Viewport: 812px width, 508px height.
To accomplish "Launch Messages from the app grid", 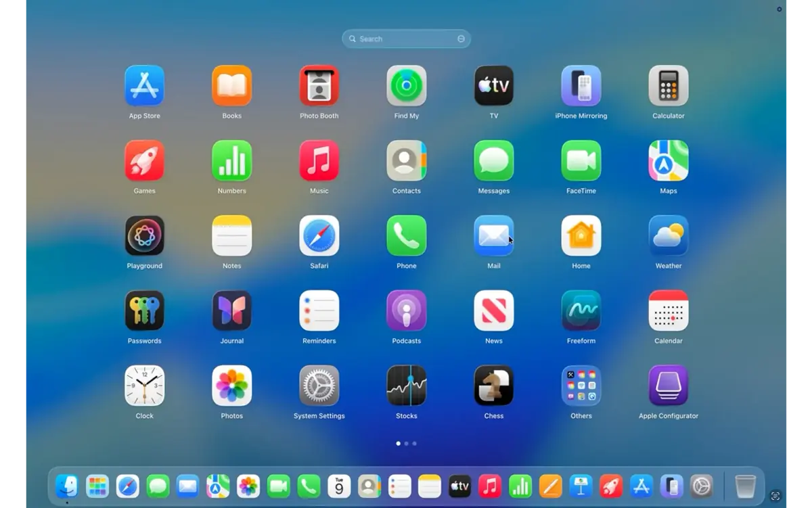I will 493,161.
